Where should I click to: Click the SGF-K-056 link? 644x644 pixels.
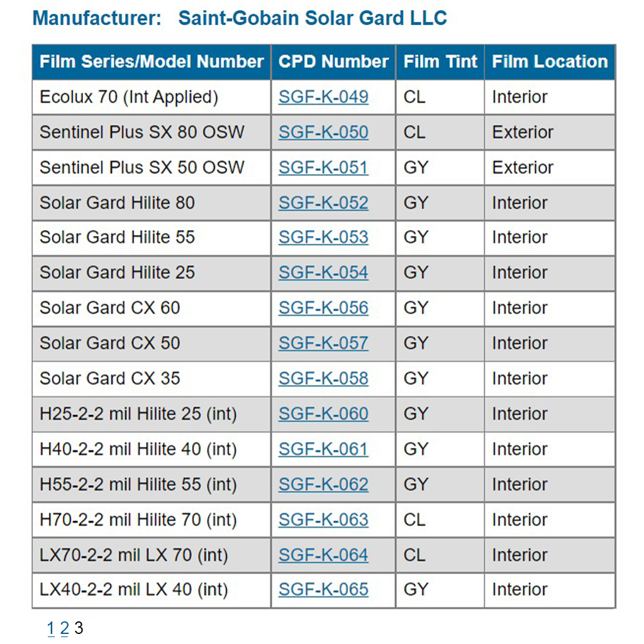323,308
